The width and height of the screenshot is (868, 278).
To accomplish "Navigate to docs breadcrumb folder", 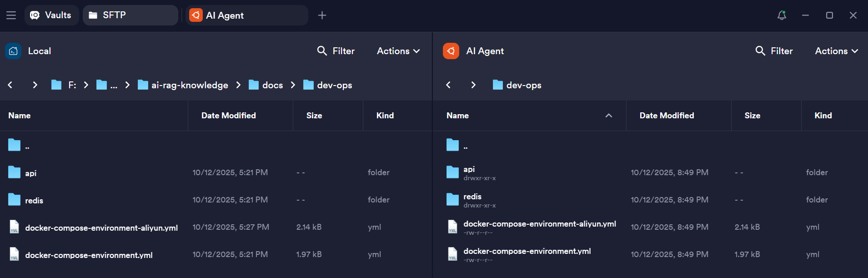I will click(x=272, y=85).
